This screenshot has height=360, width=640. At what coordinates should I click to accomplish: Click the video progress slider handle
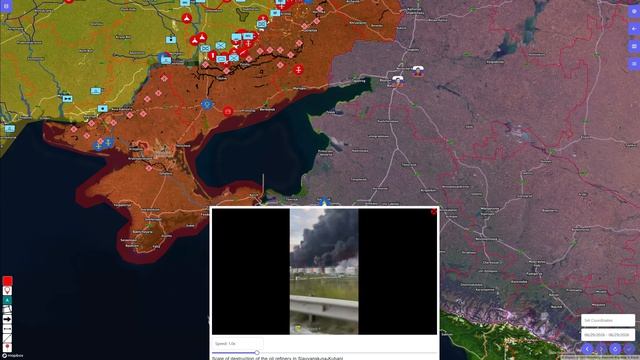(257, 352)
